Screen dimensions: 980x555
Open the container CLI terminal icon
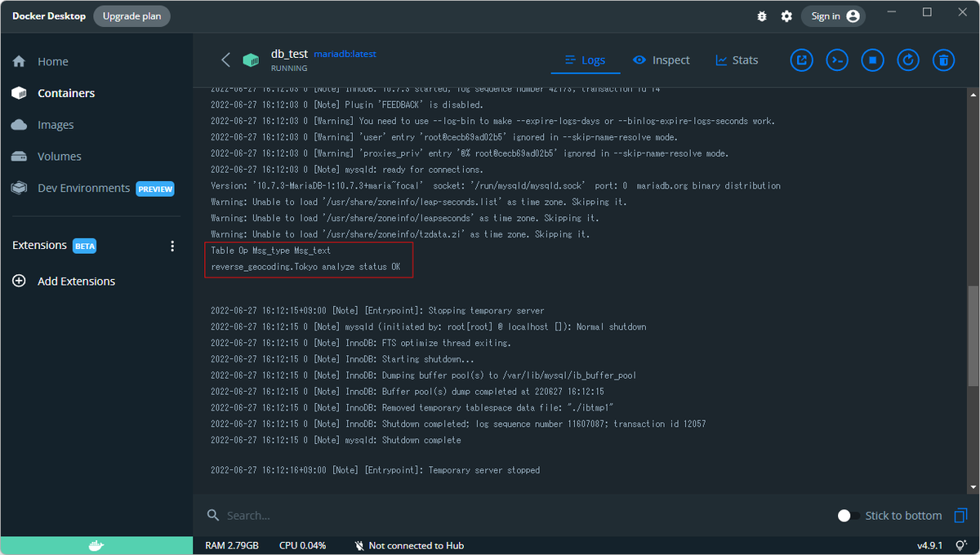837,60
